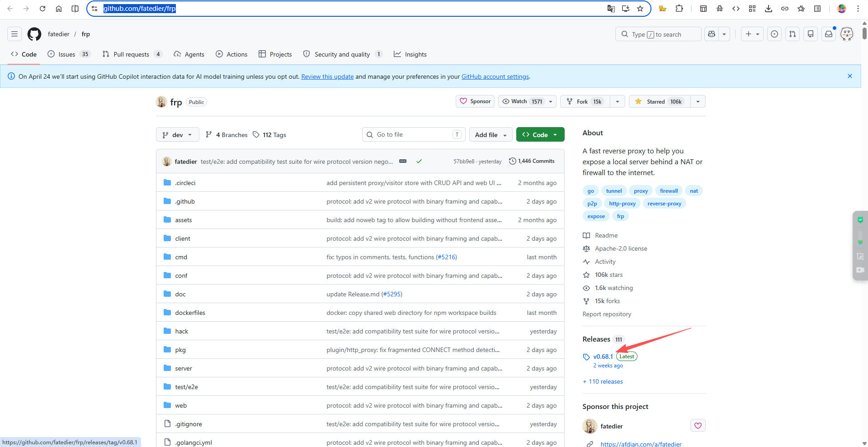The image size is (868, 447).
Task: Open the create new plus dropdown
Action: (x=752, y=34)
